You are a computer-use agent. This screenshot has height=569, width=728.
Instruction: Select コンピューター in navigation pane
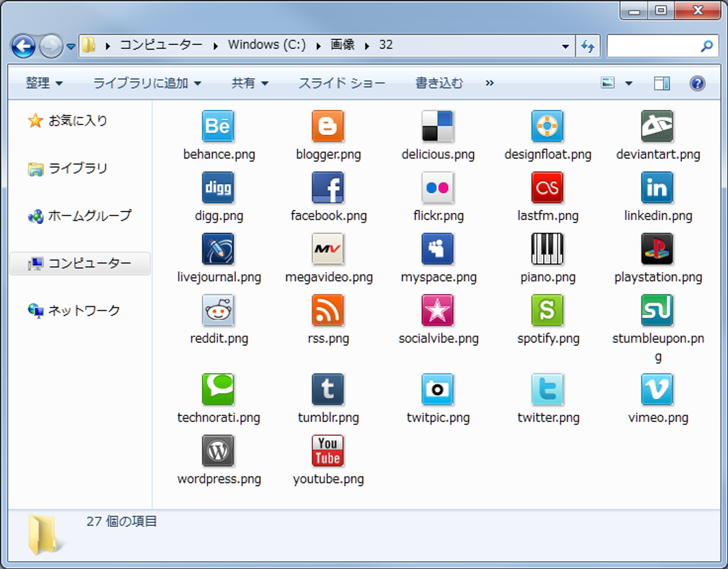click(80, 263)
